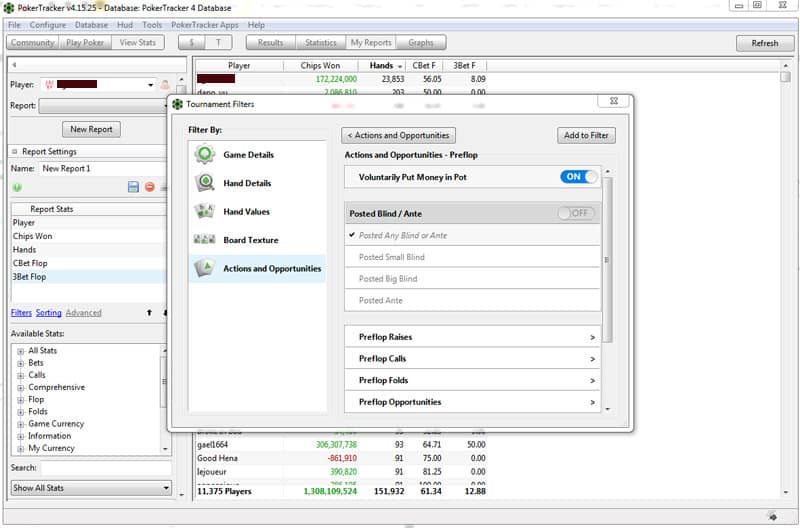Click the report Name input field
The image size is (800, 528).
click(x=103, y=168)
